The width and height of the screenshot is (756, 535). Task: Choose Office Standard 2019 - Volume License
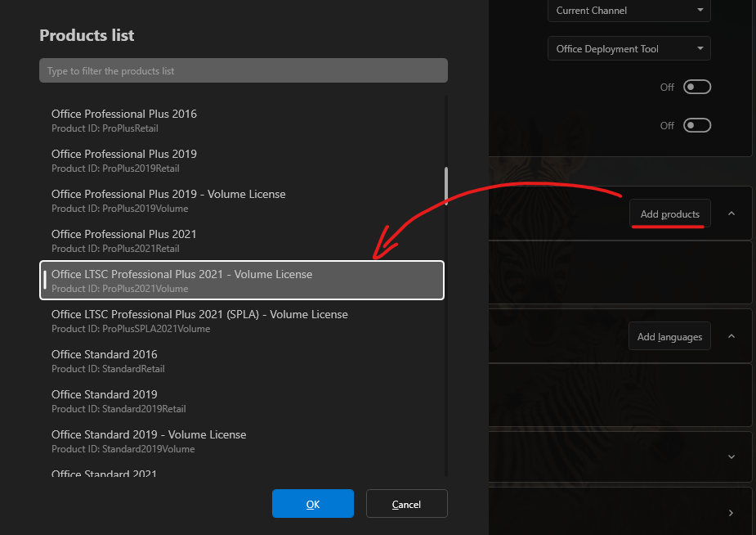point(242,441)
